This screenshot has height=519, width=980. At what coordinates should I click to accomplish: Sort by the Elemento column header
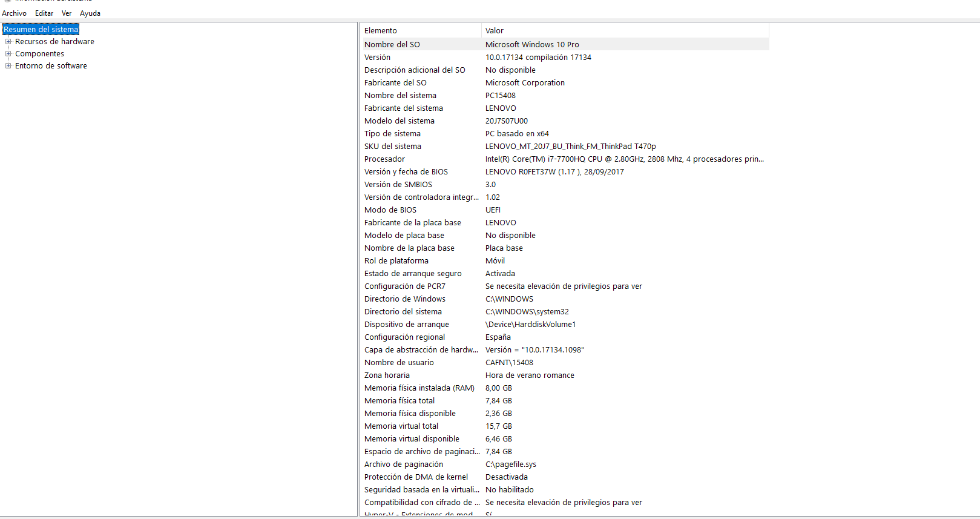(x=422, y=30)
